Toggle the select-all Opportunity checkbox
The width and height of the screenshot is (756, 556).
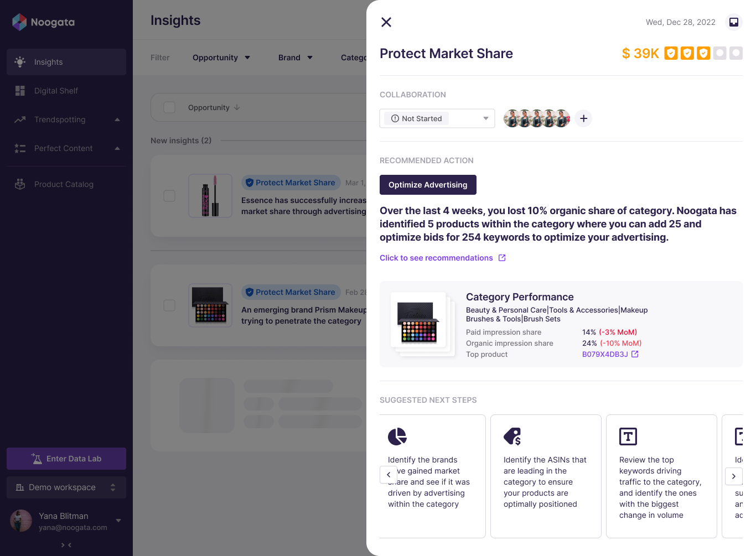[169, 107]
